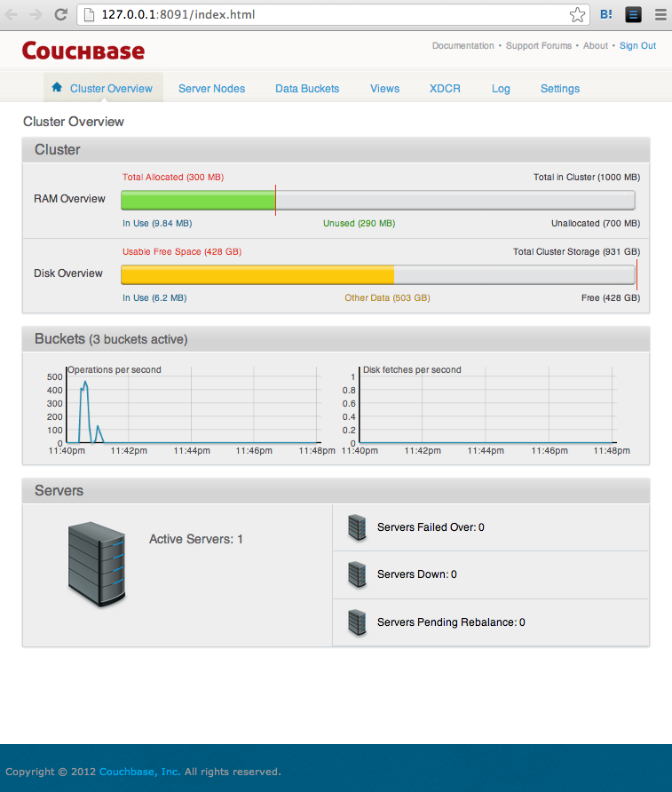Click the browser forward arrow
The height and width of the screenshot is (792, 672).
coord(36,14)
